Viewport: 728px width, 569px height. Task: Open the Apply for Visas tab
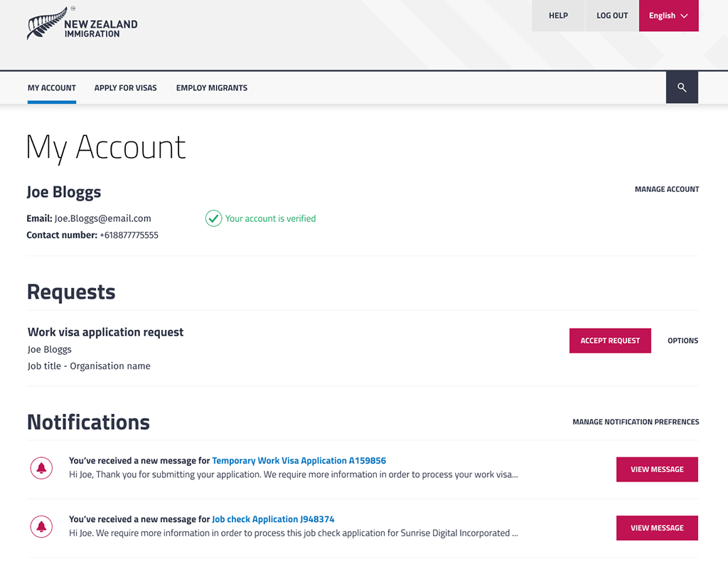pos(126,88)
